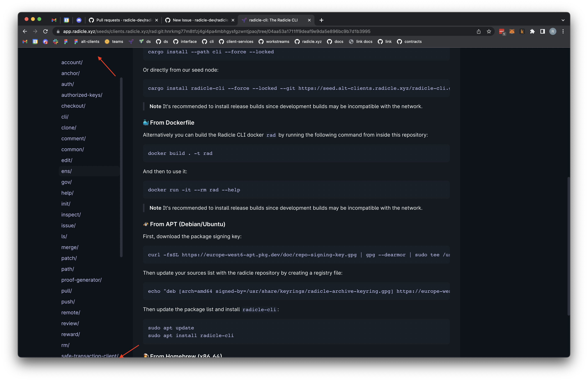View site security lock info
Viewport: 588px width, 381px height.
point(58,31)
